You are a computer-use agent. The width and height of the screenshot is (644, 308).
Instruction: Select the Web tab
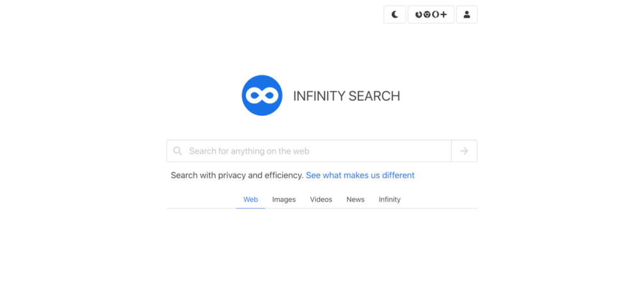click(250, 200)
